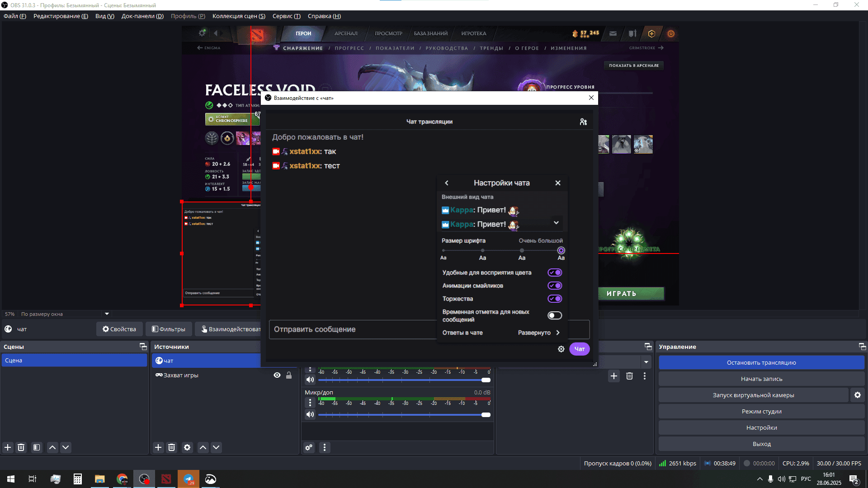This screenshot has height=488, width=868.
Task: Remove selected scene with trash icon
Action: point(21,447)
